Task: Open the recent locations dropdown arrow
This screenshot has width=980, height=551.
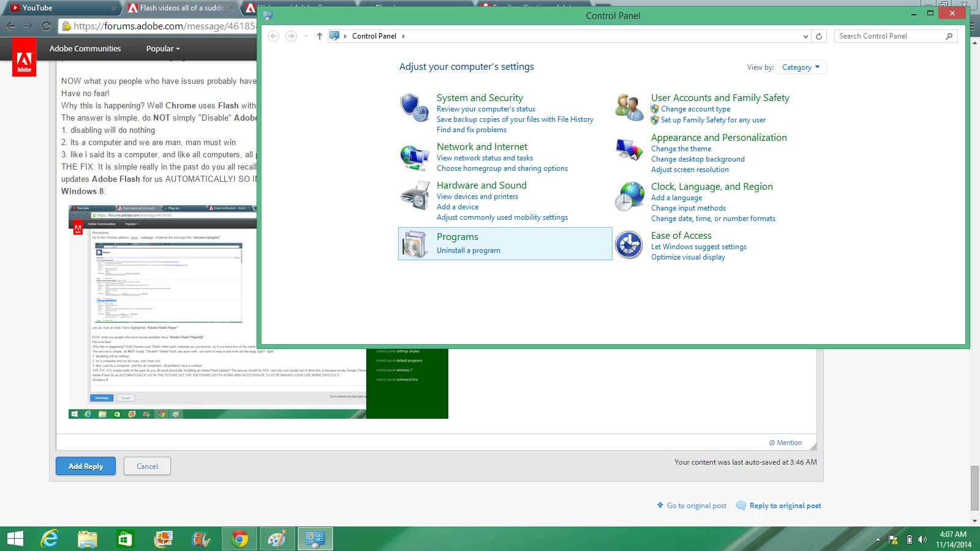Action: coord(306,36)
